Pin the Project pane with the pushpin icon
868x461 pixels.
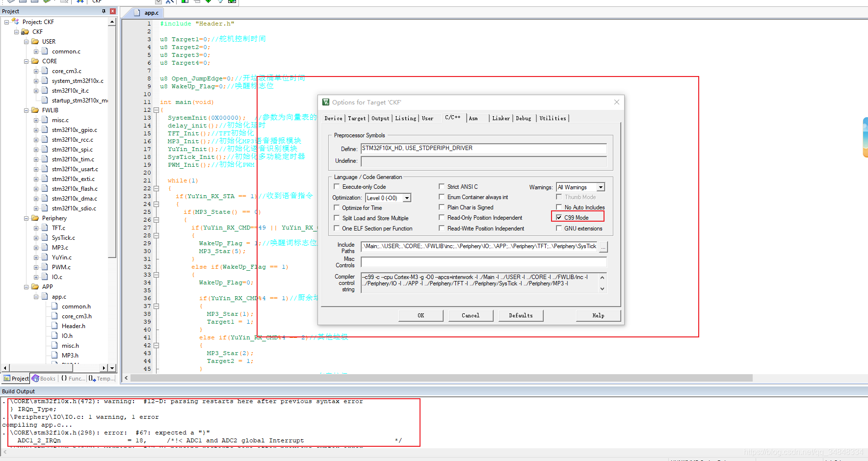pos(104,11)
